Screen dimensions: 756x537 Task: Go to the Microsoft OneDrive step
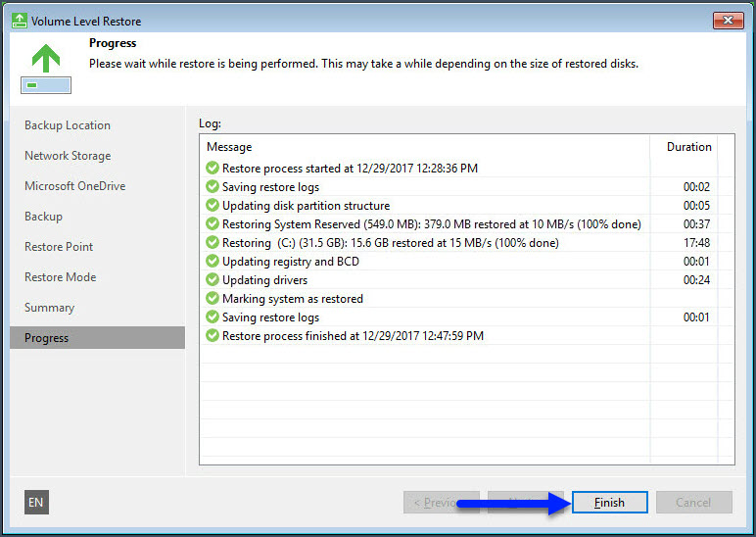[x=74, y=186]
